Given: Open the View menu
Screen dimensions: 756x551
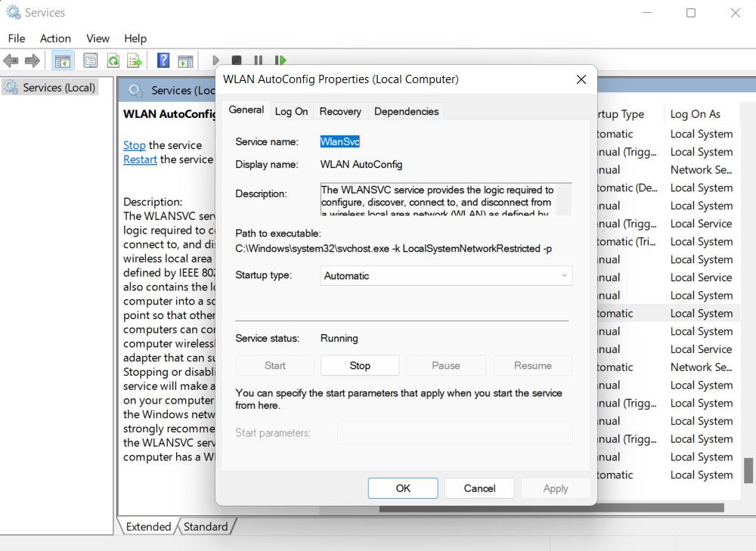Looking at the screenshot, I should click(x=98, y=39).
